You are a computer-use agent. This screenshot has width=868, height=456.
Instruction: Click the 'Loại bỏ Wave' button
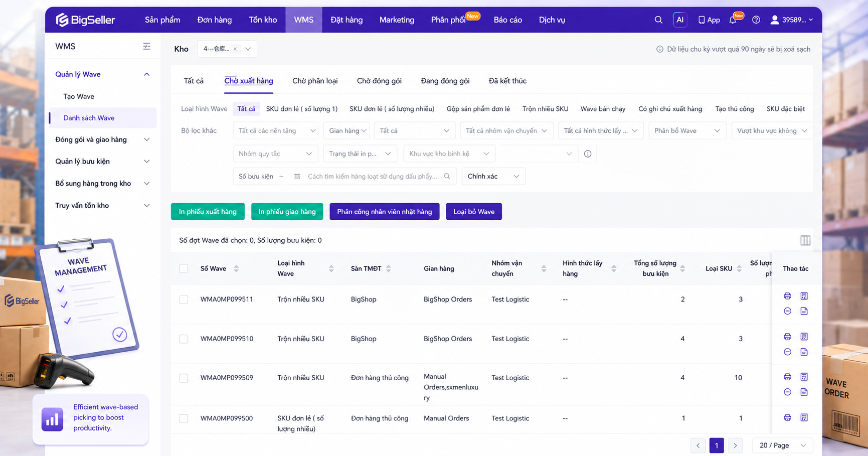(x=474, y=212)
